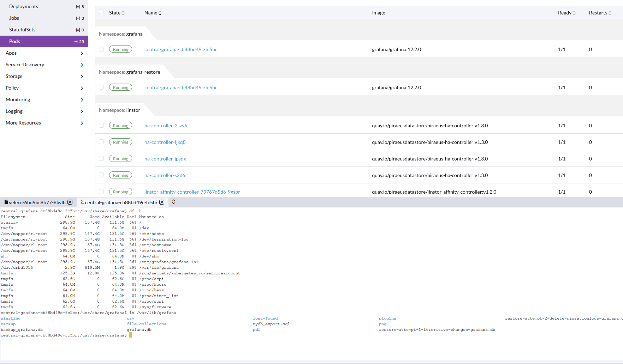
Task: Check the grafana-restore namespace pod row
Action: [101, 87]
